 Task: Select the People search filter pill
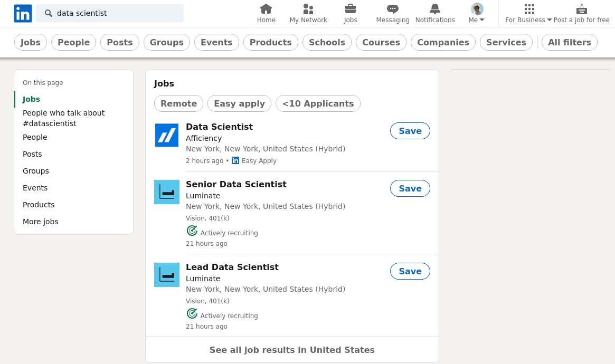[x=74, y=42]
